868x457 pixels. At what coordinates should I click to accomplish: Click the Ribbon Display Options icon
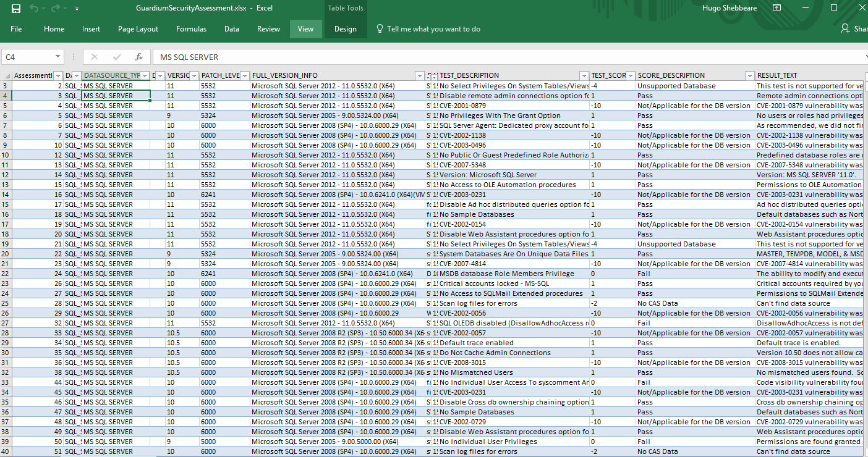777,8
